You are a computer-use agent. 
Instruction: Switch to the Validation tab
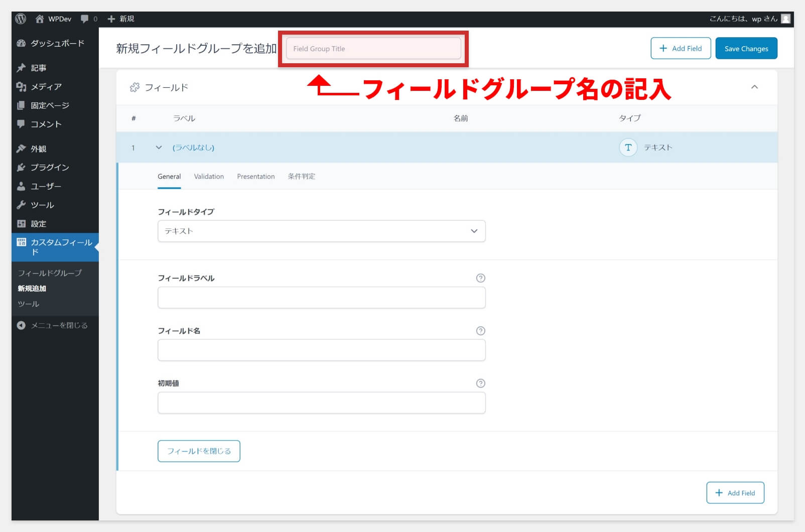click(x=209, y=177)
